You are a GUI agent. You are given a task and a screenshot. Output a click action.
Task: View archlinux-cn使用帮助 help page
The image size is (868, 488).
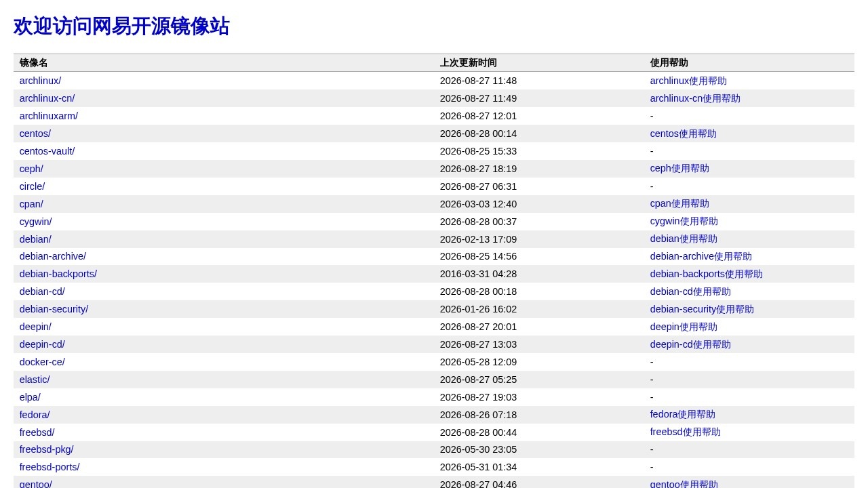tap(695, 98)
